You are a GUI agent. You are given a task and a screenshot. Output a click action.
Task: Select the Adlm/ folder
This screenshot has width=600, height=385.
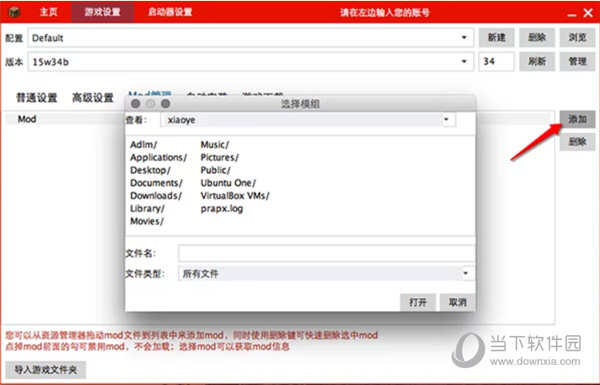pos(143,145)
